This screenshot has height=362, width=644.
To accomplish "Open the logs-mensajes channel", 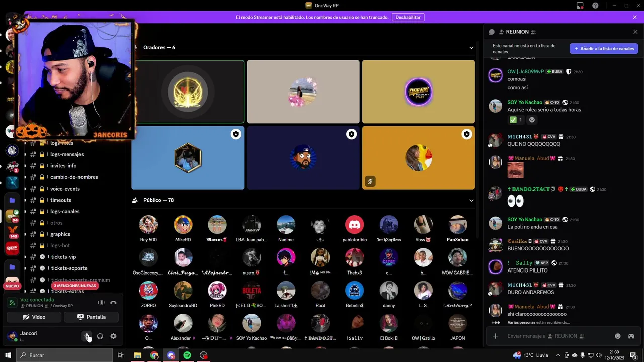I will point(67,154).
